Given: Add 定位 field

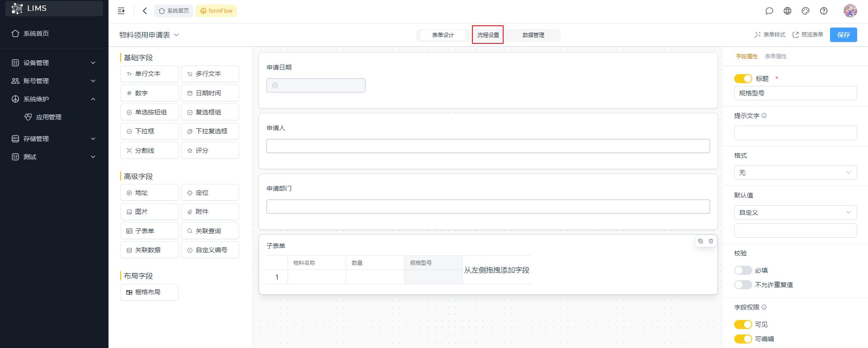Looking at the screenshot, I should click(x=210, y=193).
